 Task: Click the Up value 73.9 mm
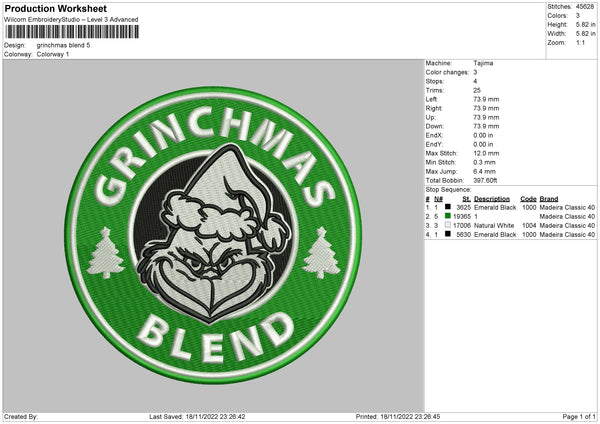pos(486,117)
